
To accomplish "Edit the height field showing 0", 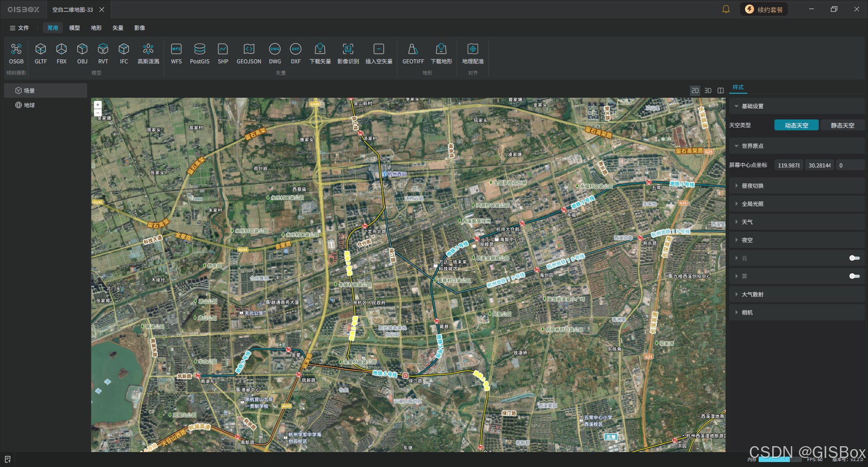I will click(850, 165).
